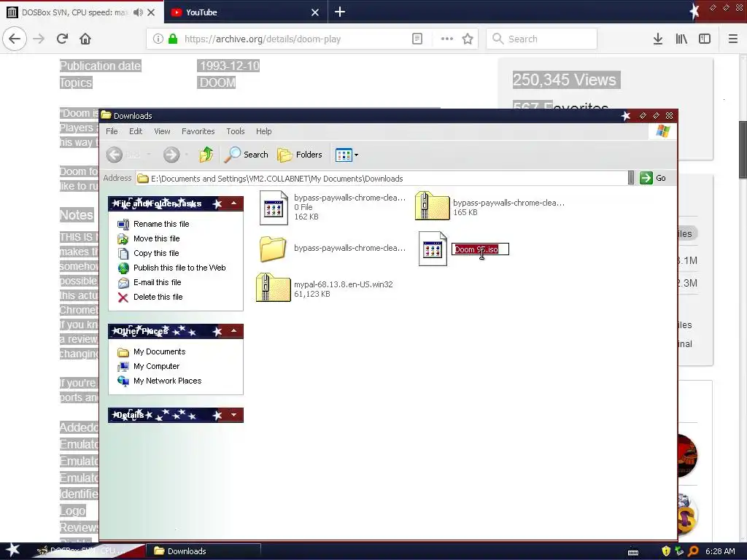The height and width of the screenshot is (560, 747).
Task: Click E-mail this file
Action: click(158, 282)
